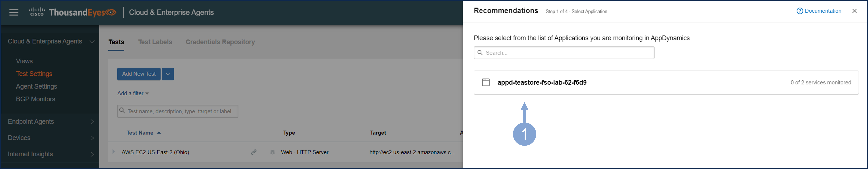Click the ThousandEyes logo

pyautogui.click(x=73, y=12)
